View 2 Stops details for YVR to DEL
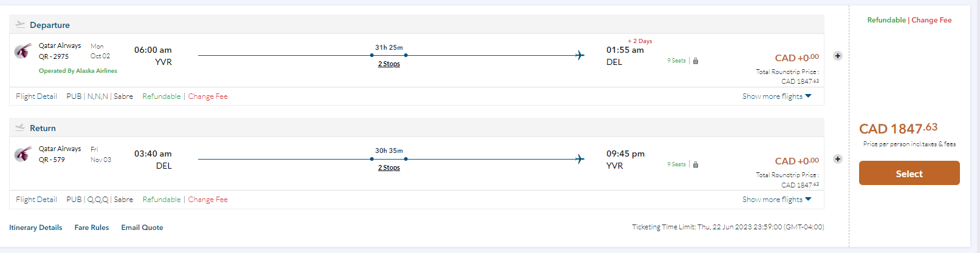The width and height of the screenshot is (980, 253). coord(389,64)
